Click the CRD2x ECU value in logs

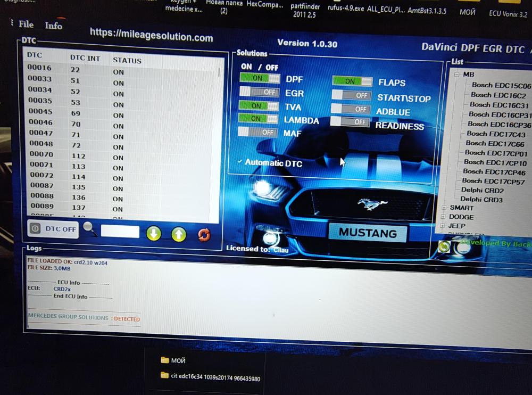pos(62,289)
